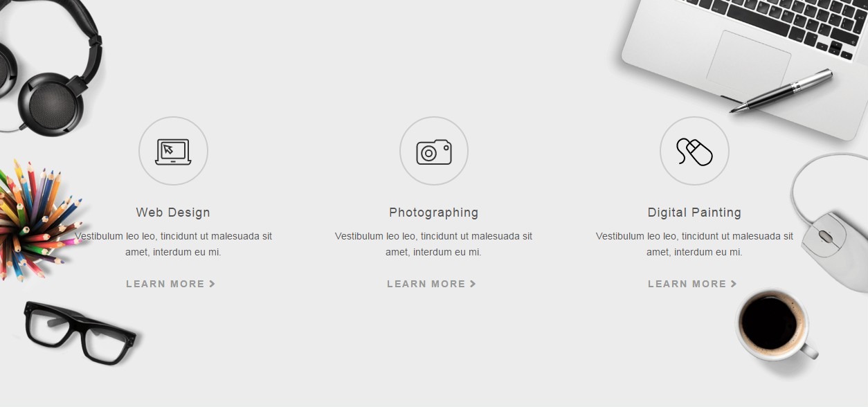Click the Web Design laptop icon
This screenshot has width=868, height=407.
[x=173, y=151]
